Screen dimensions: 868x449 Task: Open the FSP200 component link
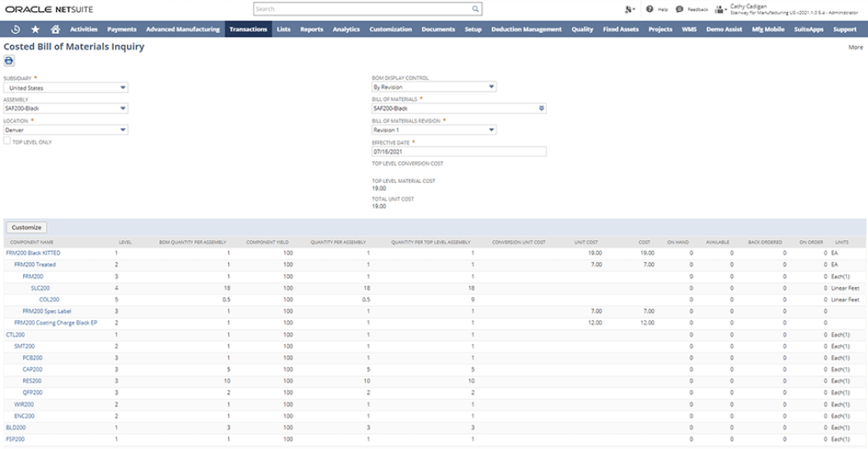coord(16,439)
